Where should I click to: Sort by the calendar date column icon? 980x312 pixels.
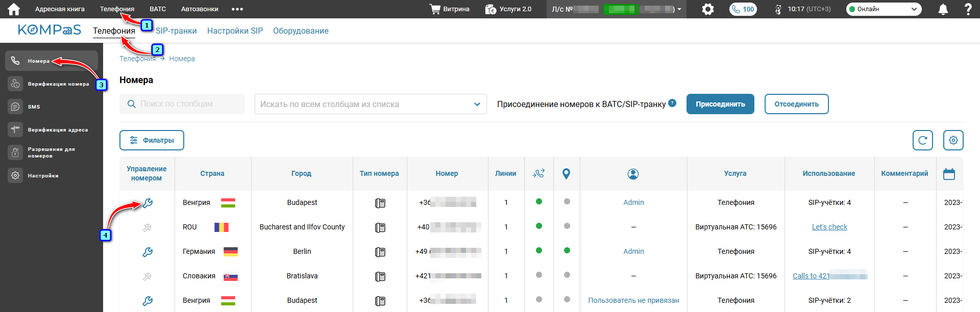949,174
